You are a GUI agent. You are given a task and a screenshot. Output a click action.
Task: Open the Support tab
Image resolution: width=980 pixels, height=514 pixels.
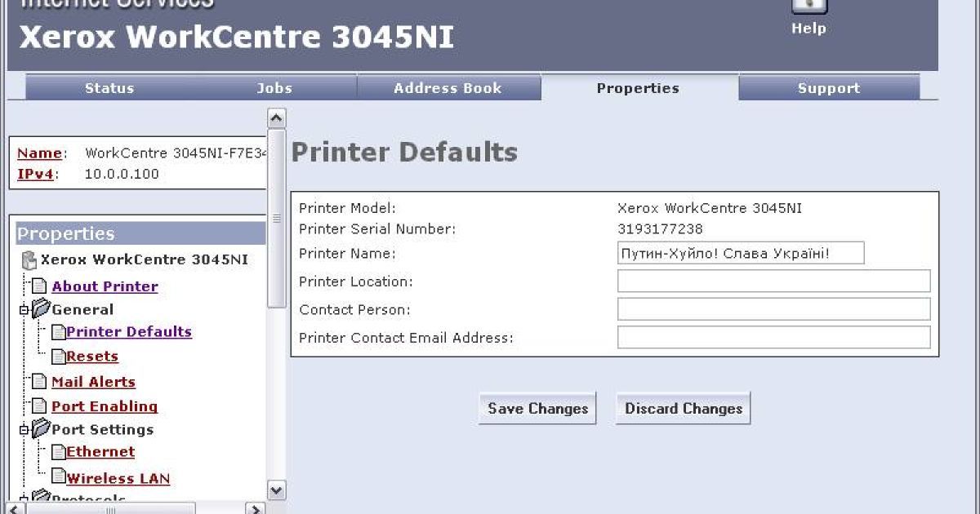click(829, 88)
